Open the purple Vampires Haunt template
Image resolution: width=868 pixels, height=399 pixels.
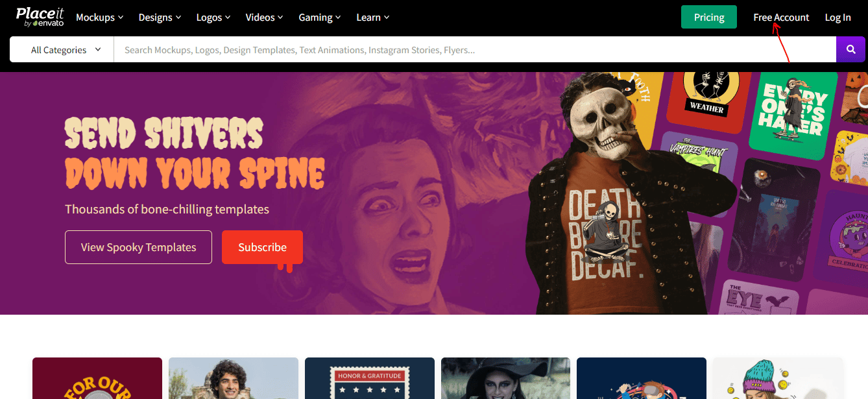698,175
